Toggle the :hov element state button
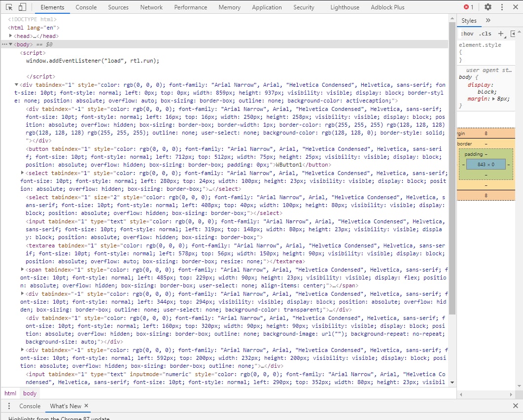The image size is (523, 420). click(467, 34)
